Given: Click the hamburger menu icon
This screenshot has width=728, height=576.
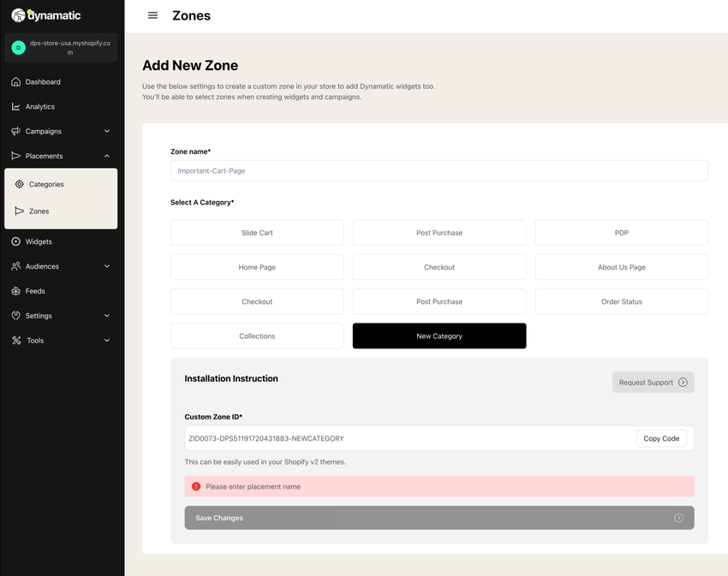Looking at the screenshot, I should tap(152, 15).
